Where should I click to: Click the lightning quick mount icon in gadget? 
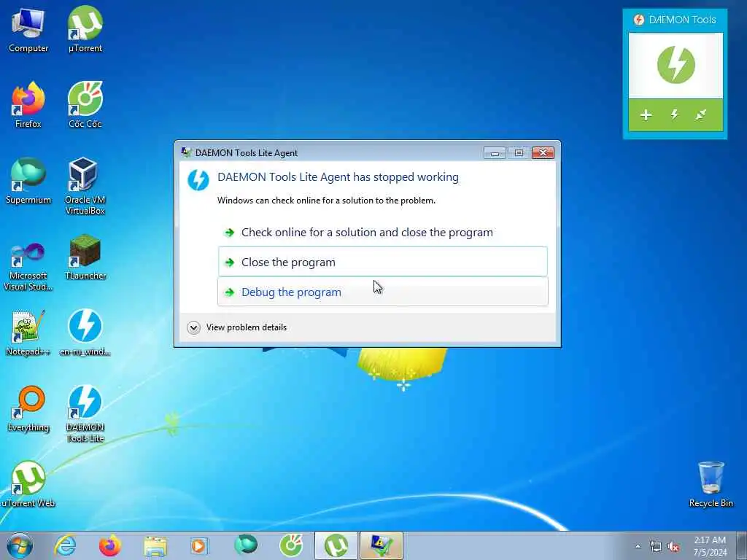(675, 114)
